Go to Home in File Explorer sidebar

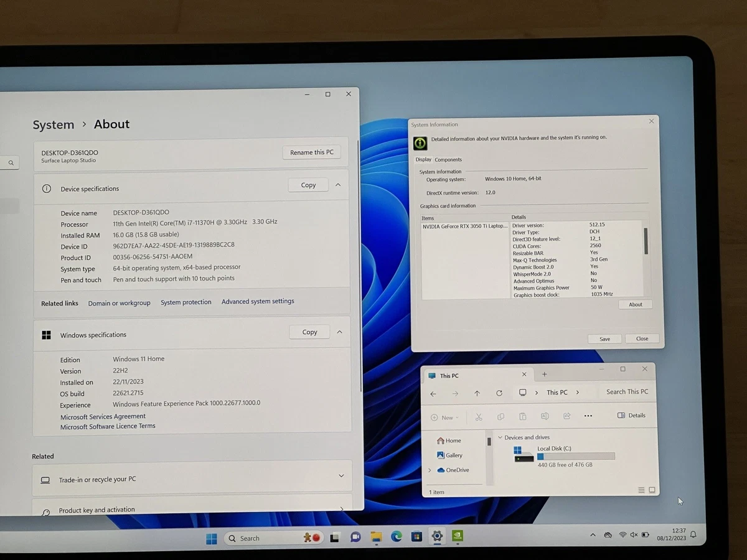(x=448, y=441)
